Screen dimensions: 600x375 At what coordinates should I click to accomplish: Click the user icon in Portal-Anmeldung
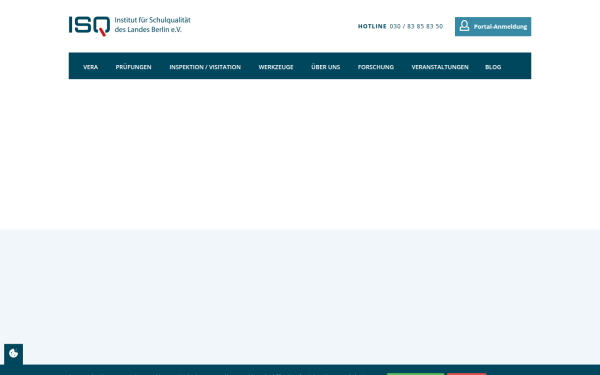(x=464, y=26)
